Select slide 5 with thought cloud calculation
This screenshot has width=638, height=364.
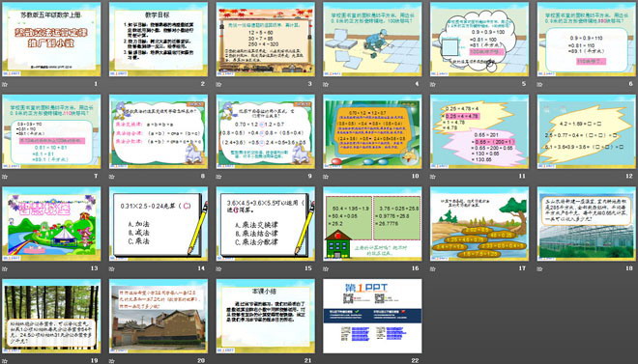point(479,40)
